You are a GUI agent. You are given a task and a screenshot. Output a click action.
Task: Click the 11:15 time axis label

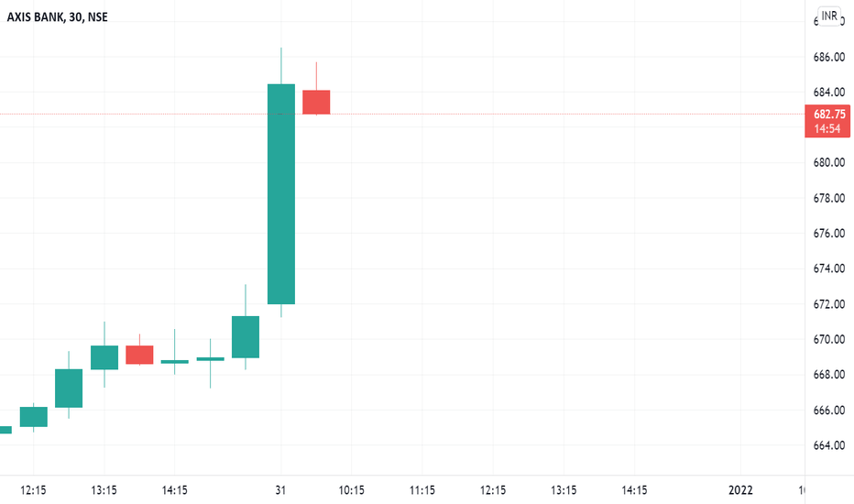click(422, 490)
